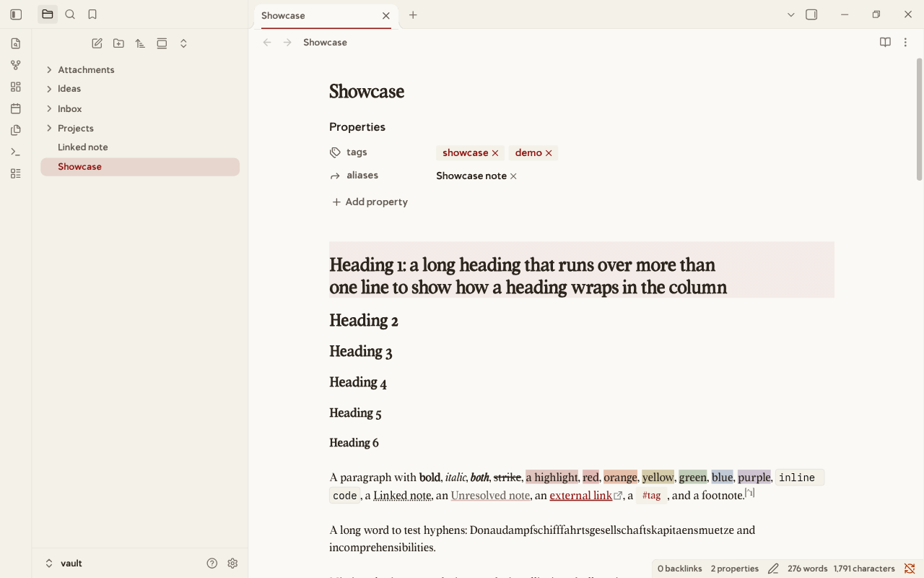Navigate forward with the right arrow
This screenshot has width=924, height=578.
tap(287, 43)
